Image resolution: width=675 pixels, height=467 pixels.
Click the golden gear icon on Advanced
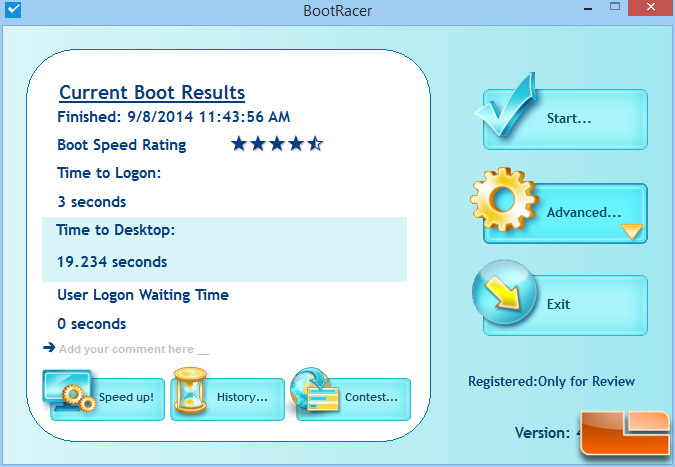[x=505, y=199]
